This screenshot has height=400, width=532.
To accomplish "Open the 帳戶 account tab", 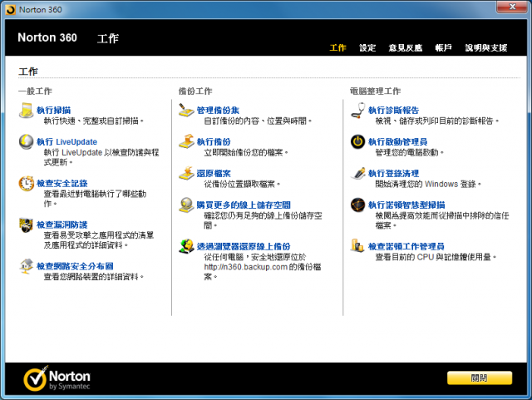I will (x=443, y=48).
